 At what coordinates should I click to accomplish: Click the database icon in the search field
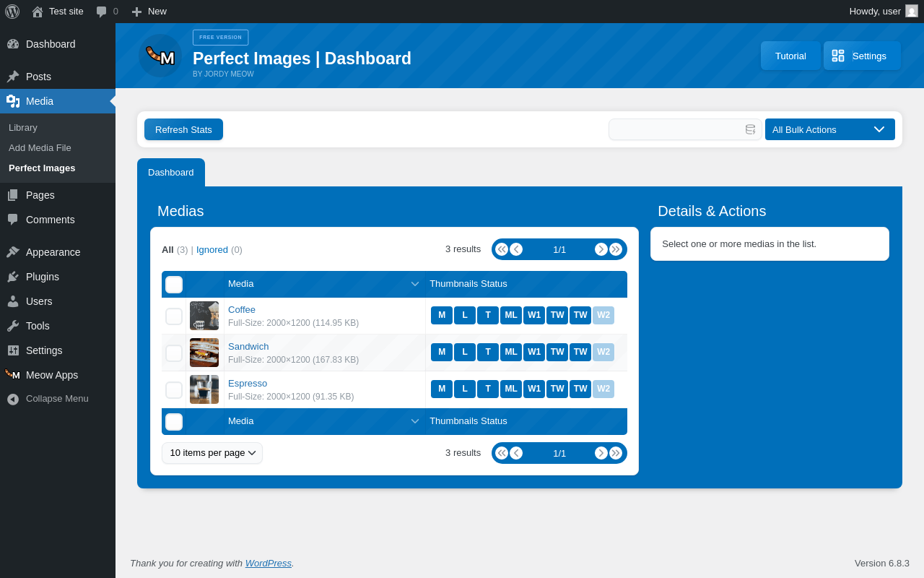(x=751, y=129)
